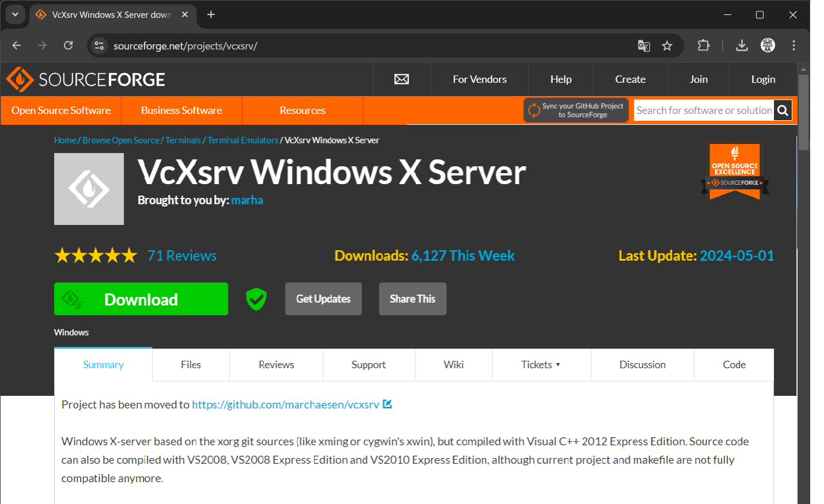Open the Reviews tab

[x=276, y=365]
